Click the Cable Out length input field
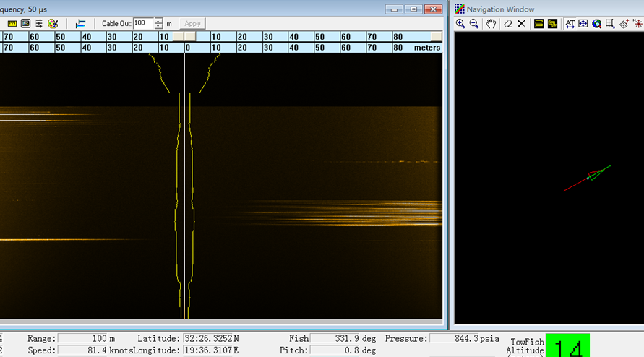 click(143, 24)
